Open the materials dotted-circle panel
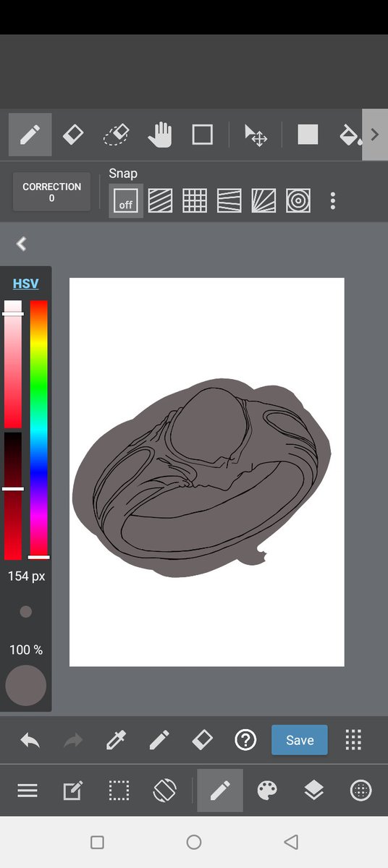Image resolution: width=388 pixels, height=868 pixels. [x=360, y=791]
